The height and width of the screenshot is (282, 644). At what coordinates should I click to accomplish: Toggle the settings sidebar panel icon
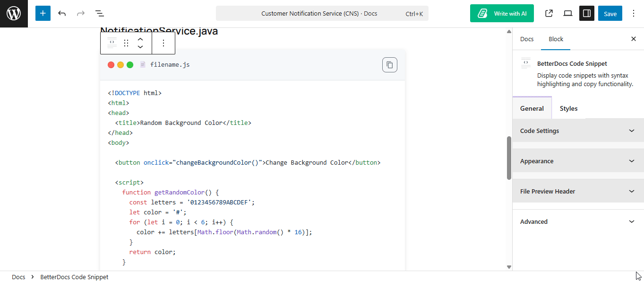click(587, 13)
